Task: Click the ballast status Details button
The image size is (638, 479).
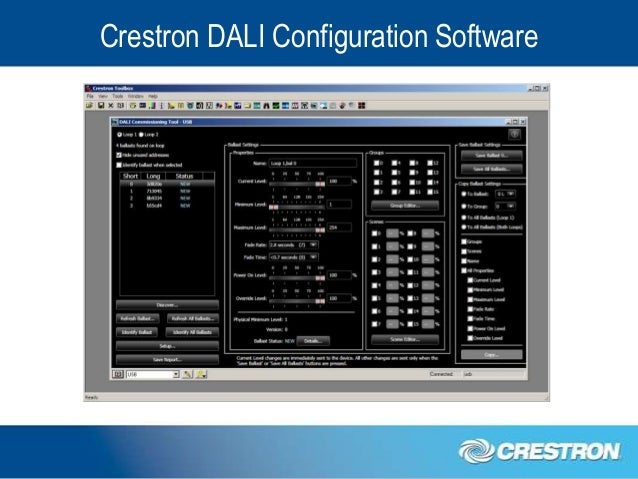Action: tap(313, 341)
